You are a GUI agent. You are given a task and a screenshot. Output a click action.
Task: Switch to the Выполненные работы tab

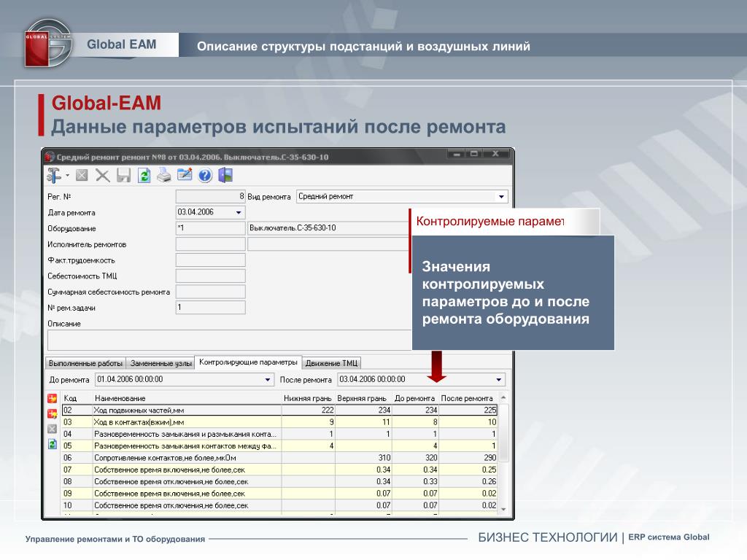click(86, 363)
